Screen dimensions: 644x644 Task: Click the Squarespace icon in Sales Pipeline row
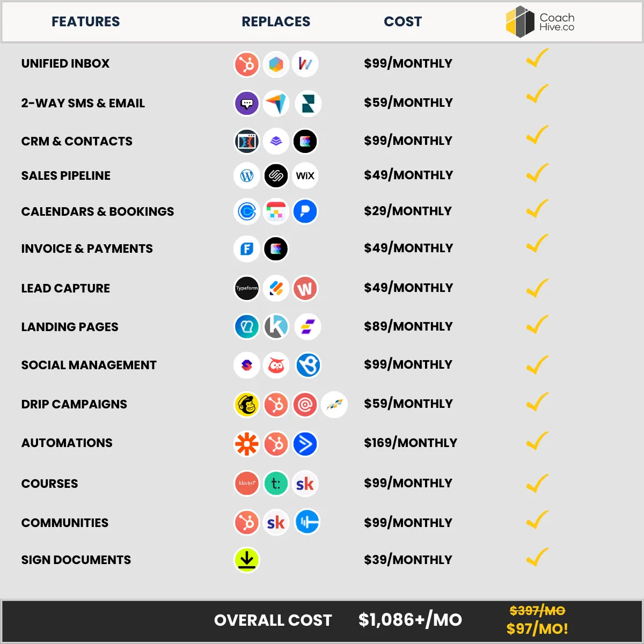point(276,175)
